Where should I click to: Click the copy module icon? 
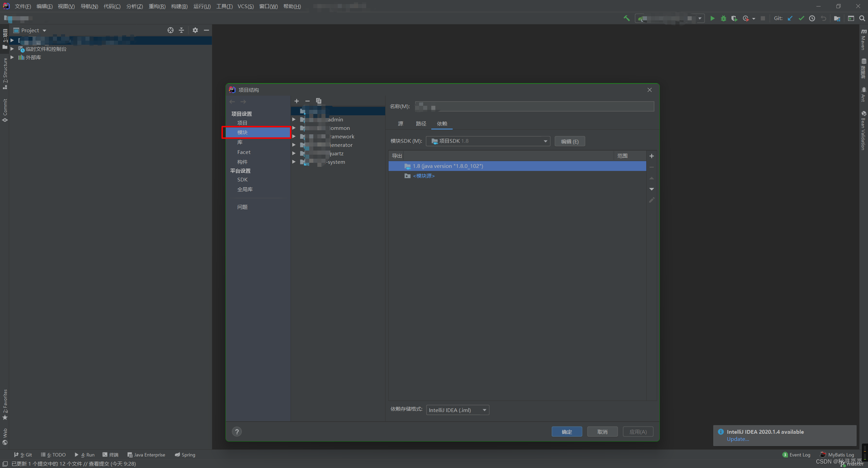click(318, 101)
